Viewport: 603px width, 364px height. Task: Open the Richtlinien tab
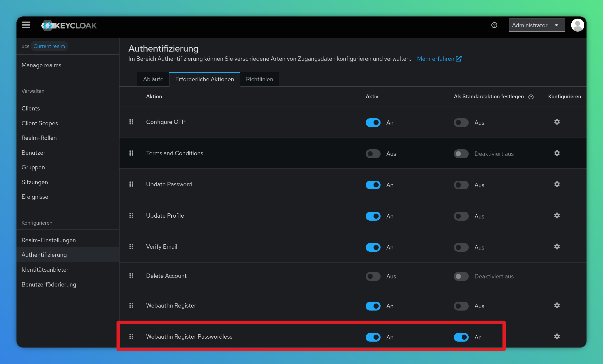[259, 79]
